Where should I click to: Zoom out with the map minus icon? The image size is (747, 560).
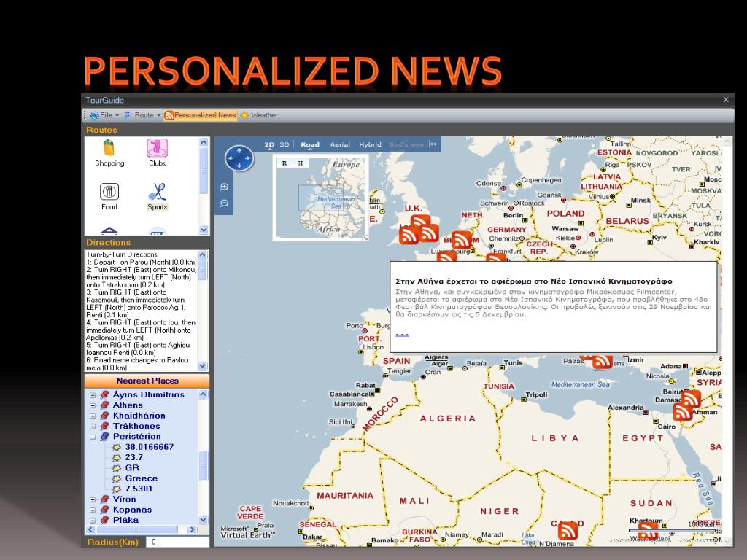click(225, 203)
